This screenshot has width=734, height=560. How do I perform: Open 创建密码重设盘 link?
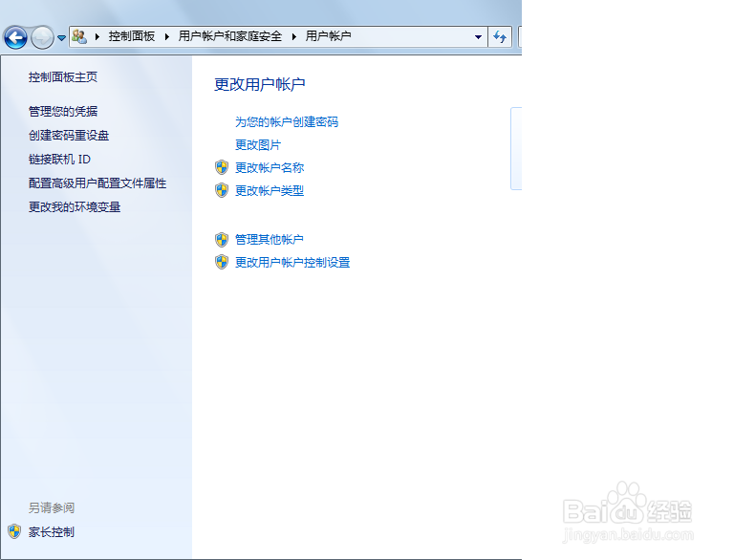coord(69,136)
